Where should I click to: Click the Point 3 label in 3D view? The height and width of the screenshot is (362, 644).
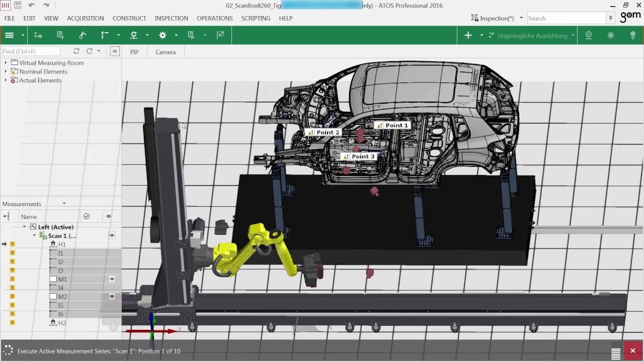click(358, 156)
